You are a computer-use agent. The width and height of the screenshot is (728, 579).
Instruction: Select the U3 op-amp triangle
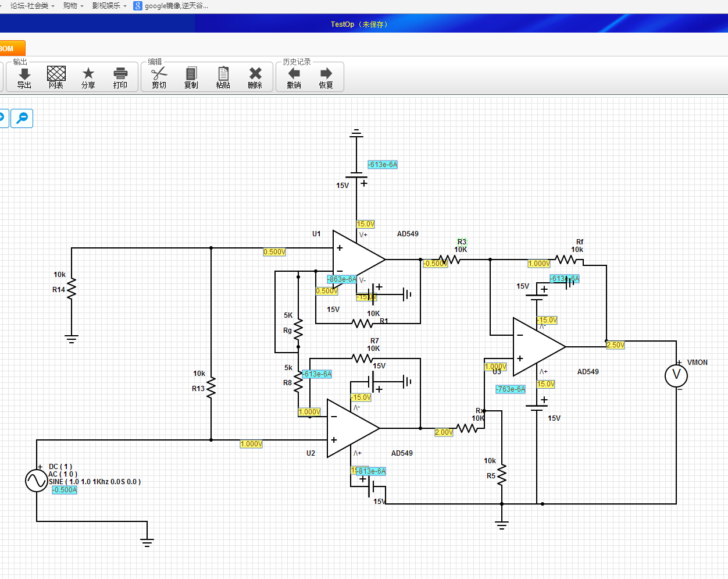(539, 347)
